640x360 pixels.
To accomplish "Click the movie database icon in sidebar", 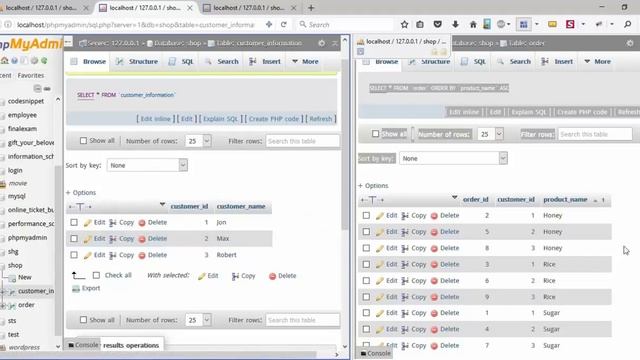I will [x=3, y=184].
